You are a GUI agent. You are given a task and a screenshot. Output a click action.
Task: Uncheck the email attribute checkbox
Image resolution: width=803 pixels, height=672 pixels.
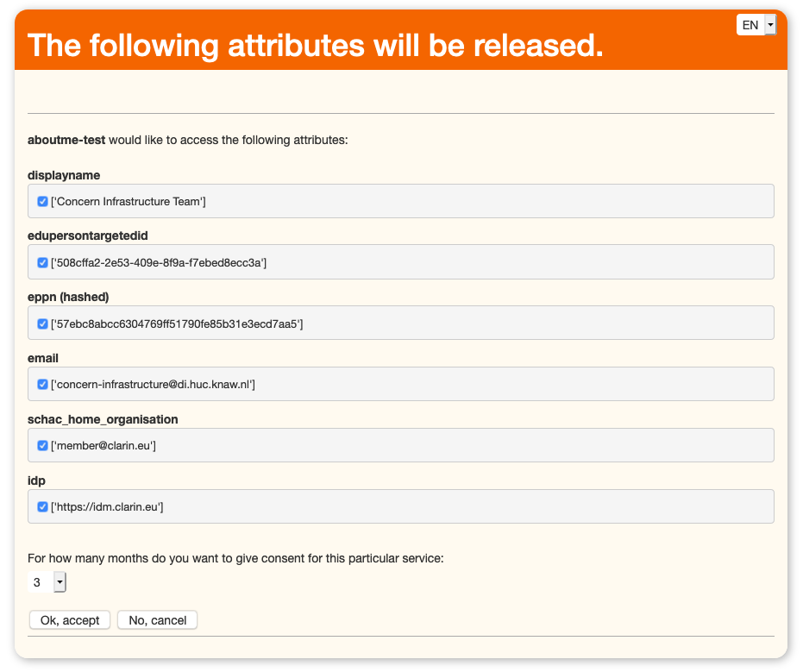click(x=42, y=384)
